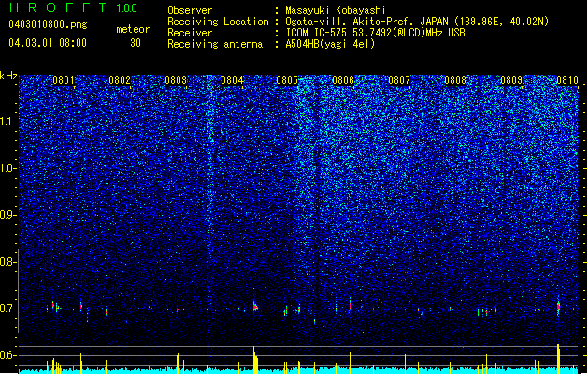
Task: Click the 0.8 kHz axis tick label
Action: pos(8,262)
